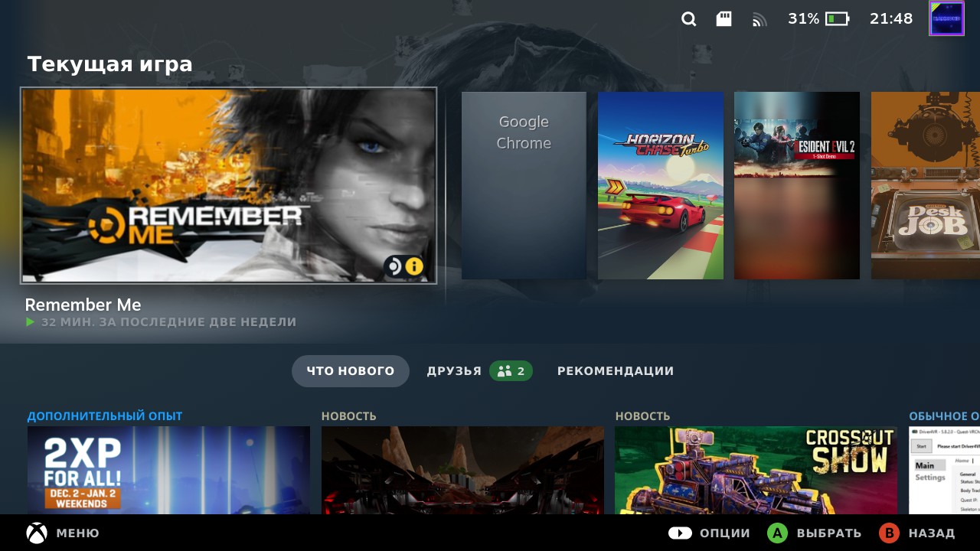Image resolution: width=980 pixels, height=551 pixels.
Task: Click the НОВОСТЬ label above Crossout Show
Action: tap(643, 416)
